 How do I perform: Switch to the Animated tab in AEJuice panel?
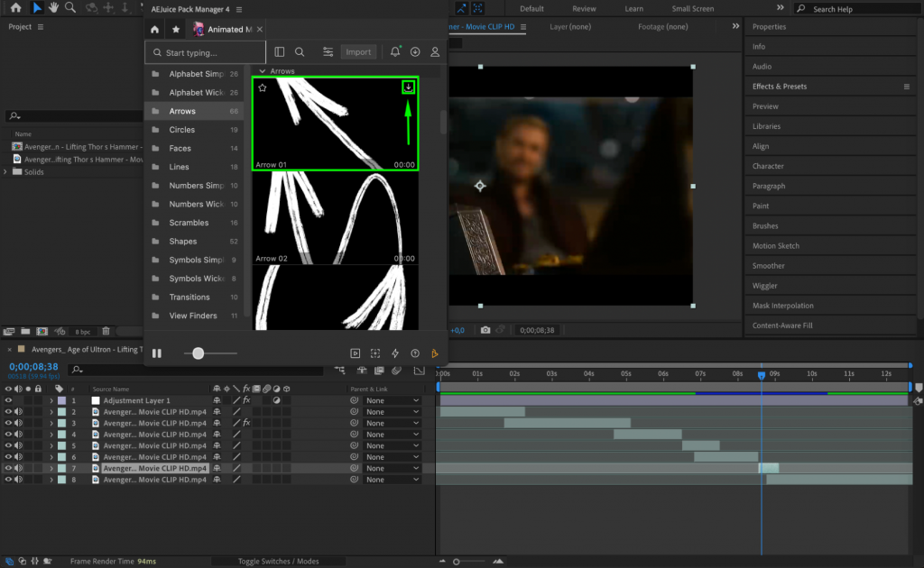coord(224,28)
